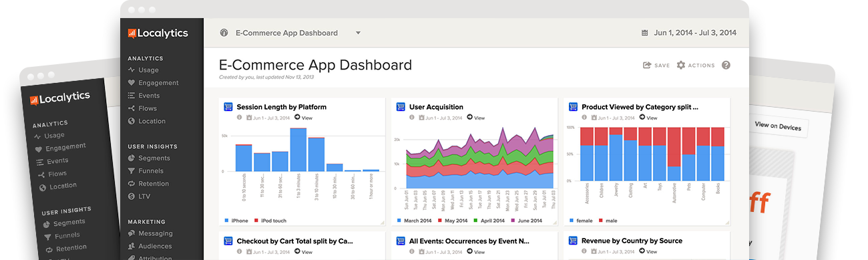
Task: Click the cart icon on Session Length by Platform
Action: point(228,106)
